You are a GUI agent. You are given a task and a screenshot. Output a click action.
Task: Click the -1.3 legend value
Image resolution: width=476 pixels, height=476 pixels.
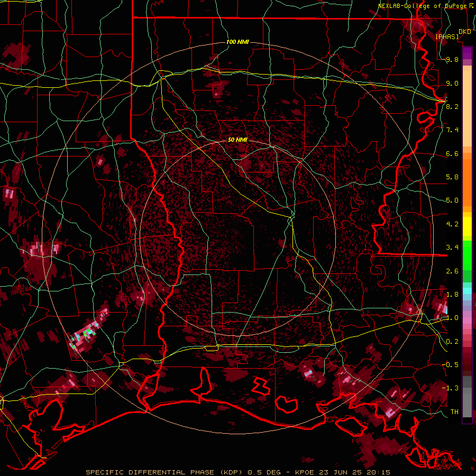coord(450,388)
